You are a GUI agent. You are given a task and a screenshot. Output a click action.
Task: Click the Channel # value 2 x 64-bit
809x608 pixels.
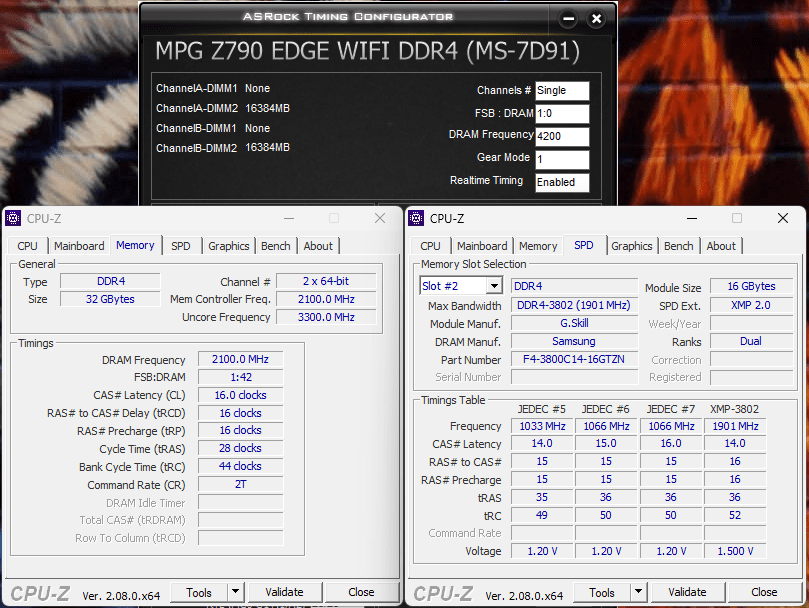coord(326,281)
